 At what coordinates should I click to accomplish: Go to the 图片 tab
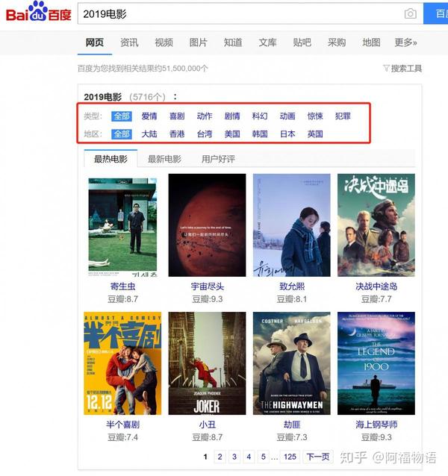pyautogui.click(x=199, y=43)
